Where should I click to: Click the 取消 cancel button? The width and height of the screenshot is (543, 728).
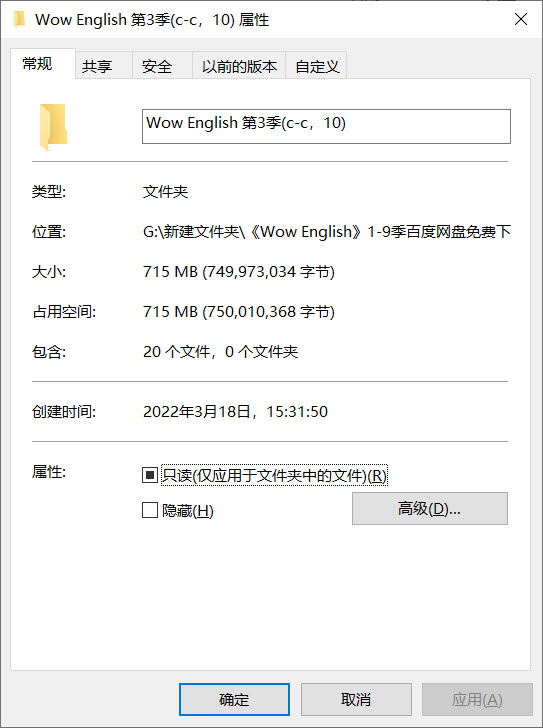click(x=356, y=699)
